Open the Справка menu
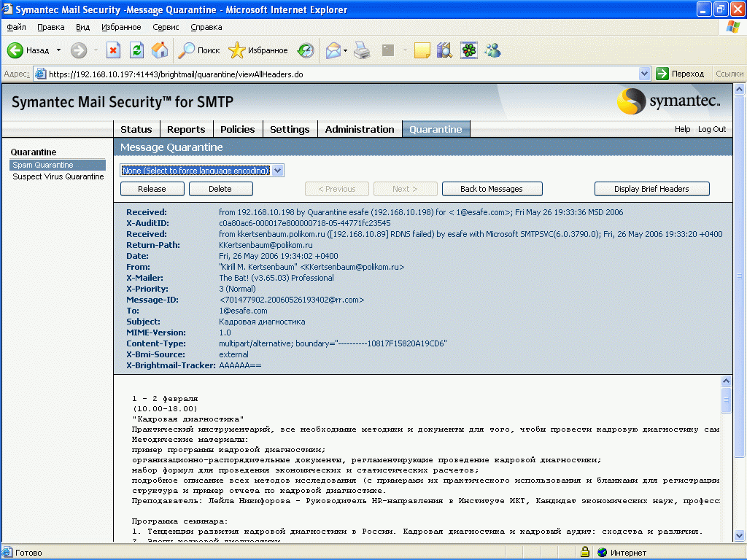This screenshot has height=560, width=747. tap(206, 27)
